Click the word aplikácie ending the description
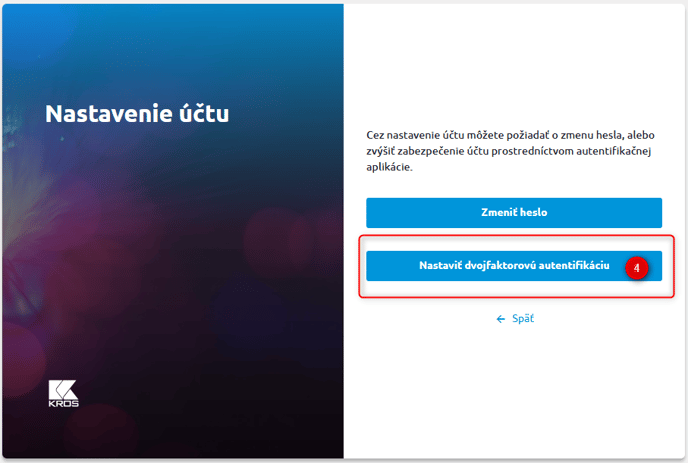Screen dimensions: 688x463 [389, 167]
